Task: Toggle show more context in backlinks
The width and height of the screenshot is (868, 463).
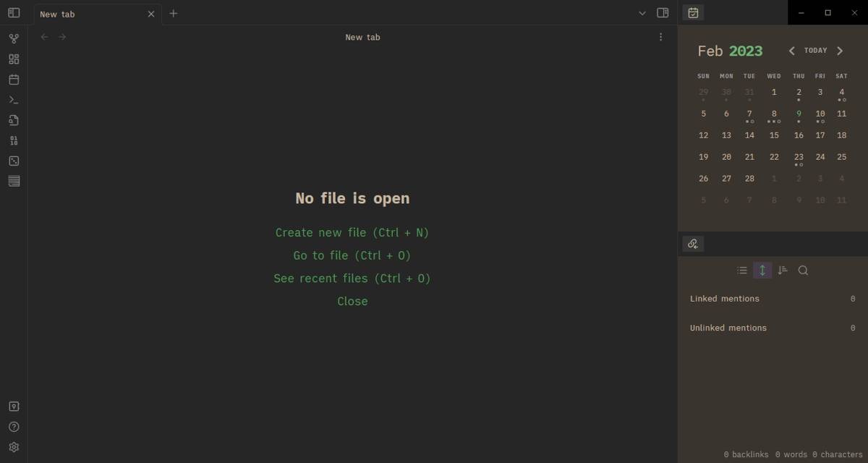Action: (x=762, y=270)
